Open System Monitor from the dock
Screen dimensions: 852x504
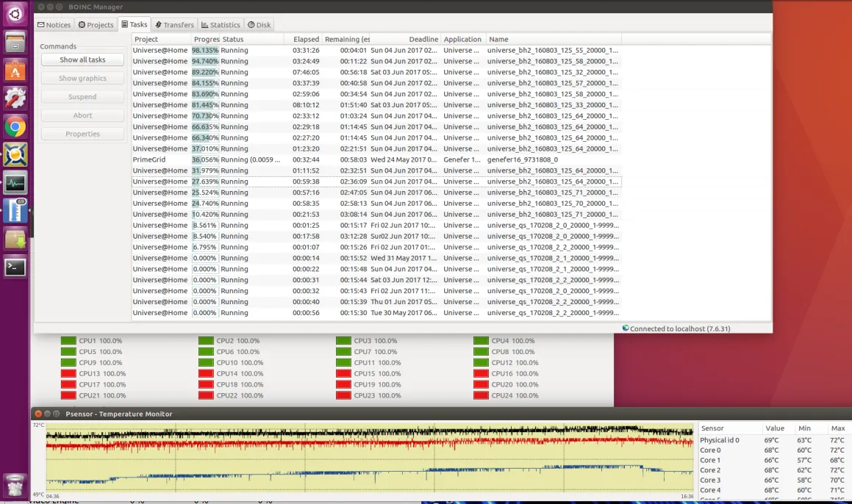click(15, 184)
